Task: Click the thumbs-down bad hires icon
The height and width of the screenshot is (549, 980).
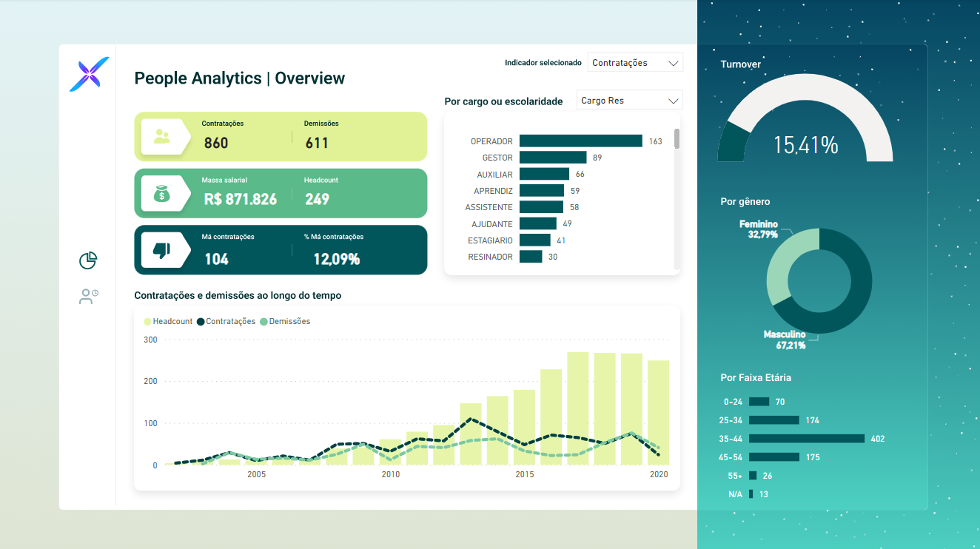Action: (162, 250)
